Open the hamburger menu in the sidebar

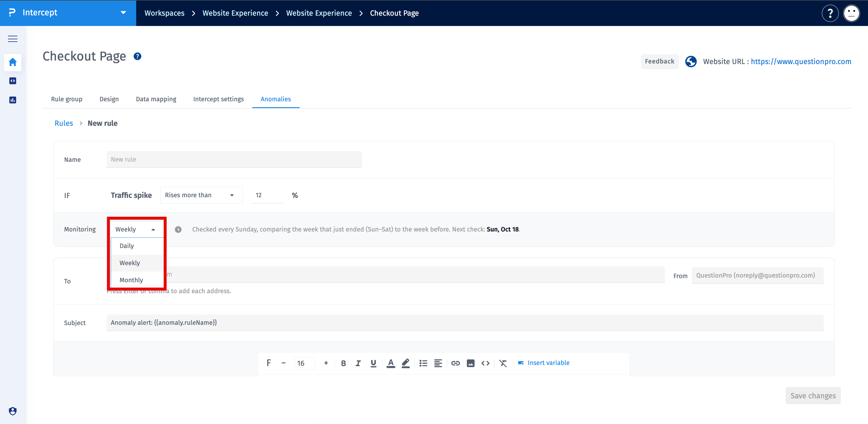tap(12, 39)
